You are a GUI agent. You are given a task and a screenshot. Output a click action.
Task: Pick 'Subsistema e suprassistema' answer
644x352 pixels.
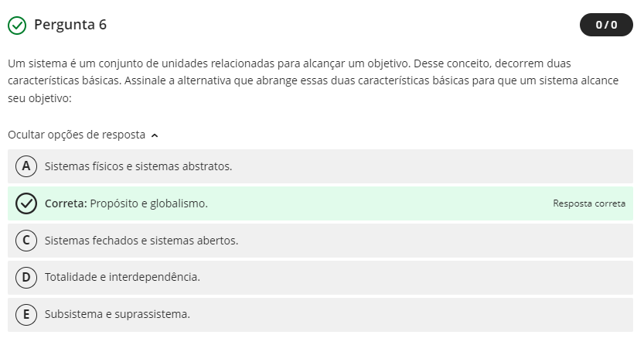118,314
